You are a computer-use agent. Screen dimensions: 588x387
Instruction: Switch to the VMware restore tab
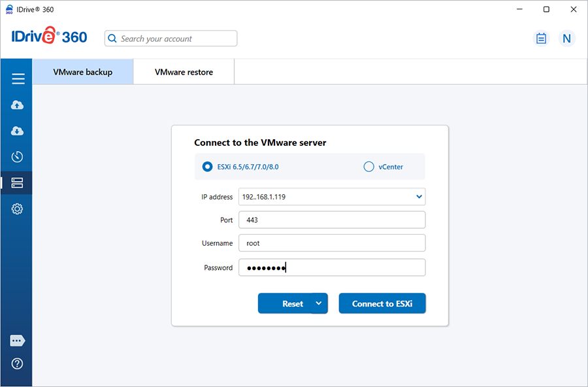[x=184, y=72]
